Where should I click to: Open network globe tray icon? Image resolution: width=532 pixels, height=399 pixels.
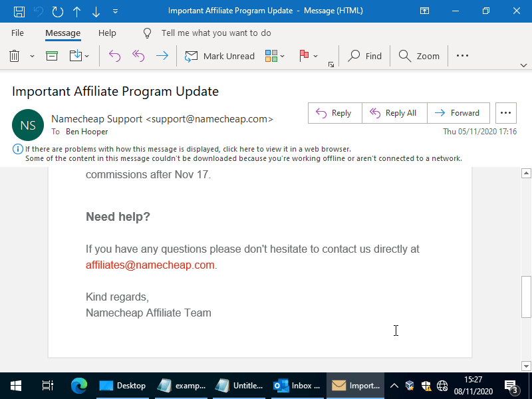(x=442, y=386)
